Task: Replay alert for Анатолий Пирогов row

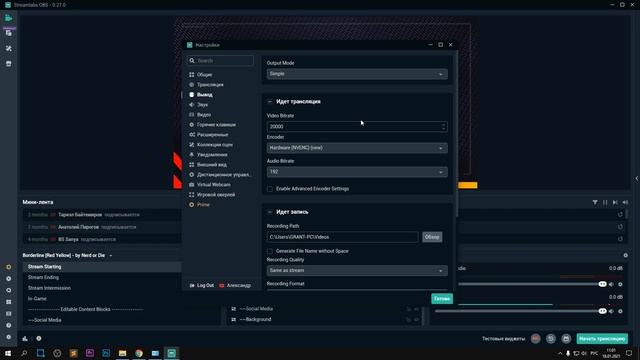Action: pos(620,227)
